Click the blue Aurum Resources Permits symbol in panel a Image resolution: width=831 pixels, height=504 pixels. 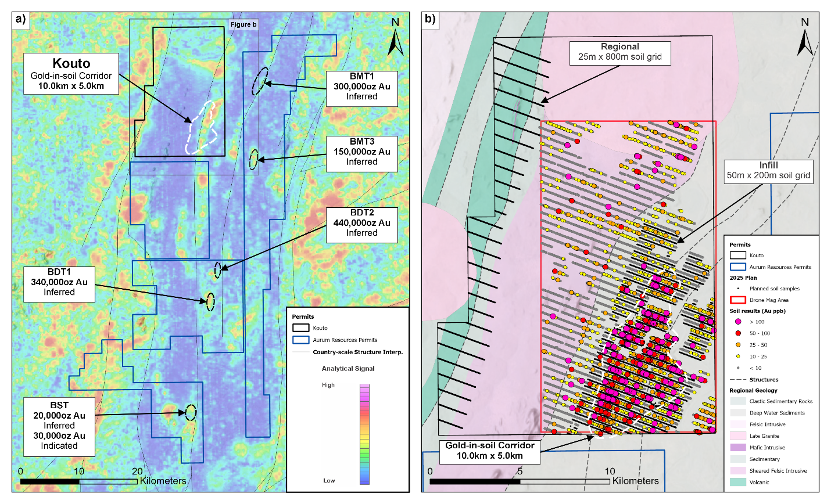point(301,340)
